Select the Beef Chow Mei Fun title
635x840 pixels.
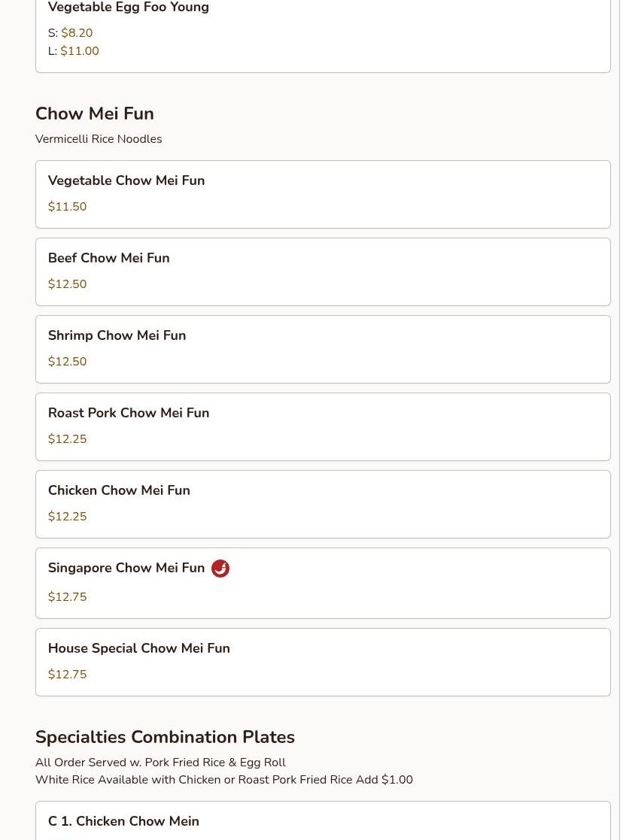click(108, 258)
